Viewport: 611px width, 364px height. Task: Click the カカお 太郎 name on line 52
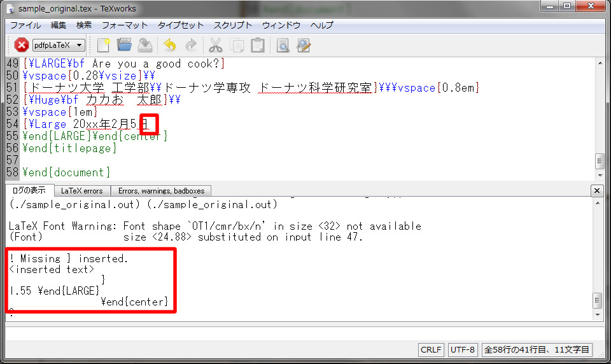123,100
